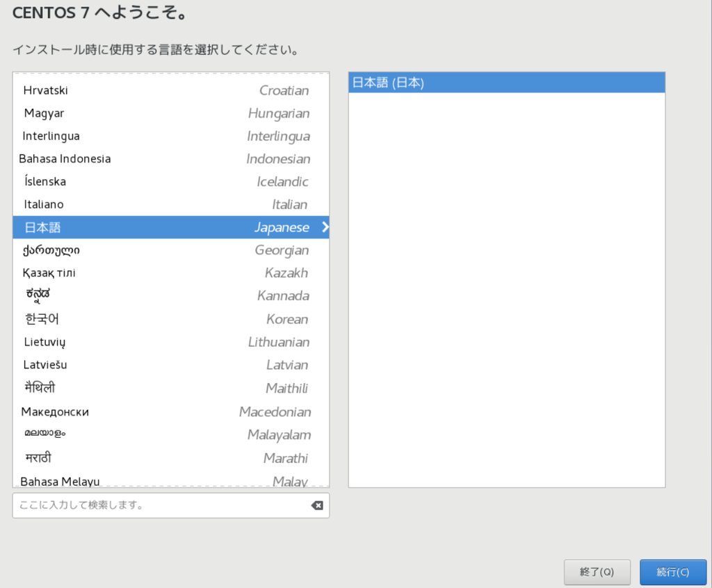Pick Italiano Italian language row
The height and width of the screenshot is (588, 712).
[x=171, y=204]
